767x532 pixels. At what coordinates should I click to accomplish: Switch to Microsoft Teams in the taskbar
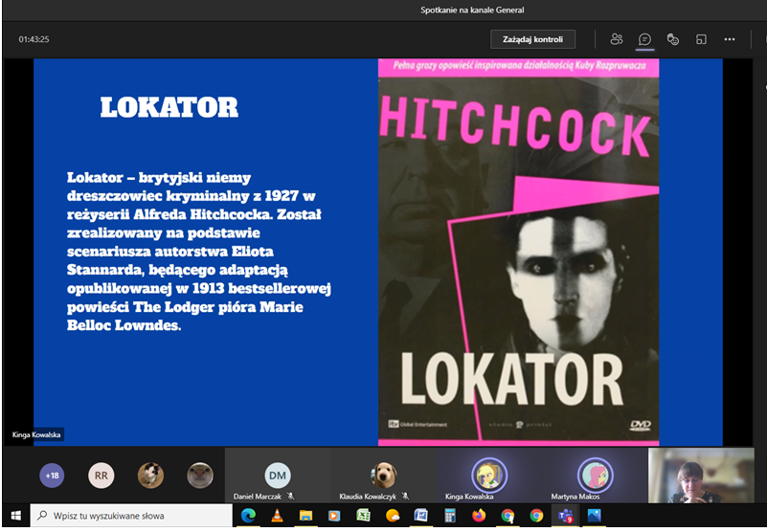click(x=566, y=516)
